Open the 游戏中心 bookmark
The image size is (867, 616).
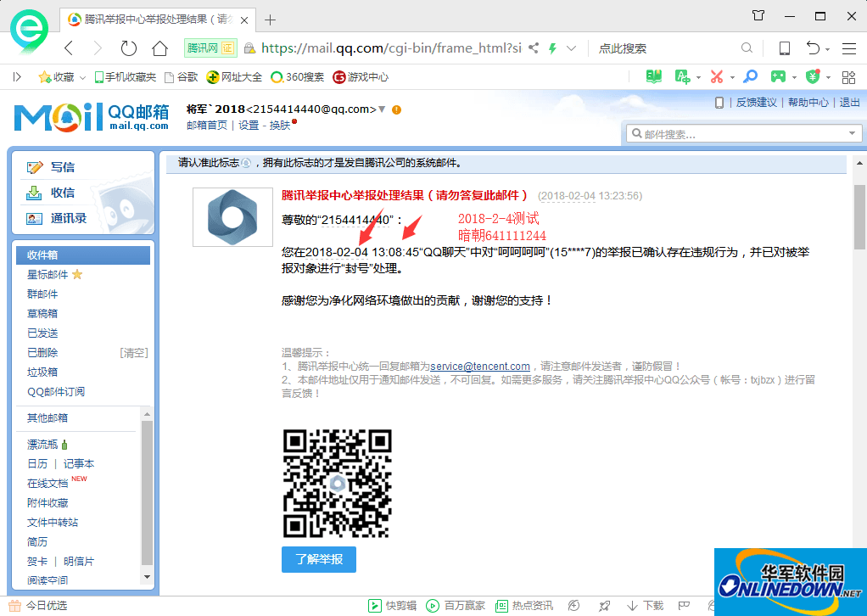tap(361, 77)
